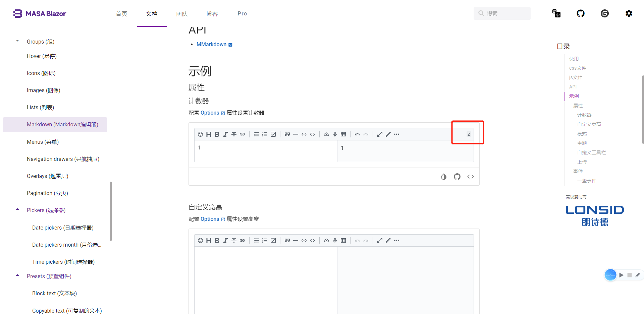The width and height of the screenshot is (644, 314).
Task: Click table icon in 自定义宽高 editor toolbar
Action: (343, 241)
